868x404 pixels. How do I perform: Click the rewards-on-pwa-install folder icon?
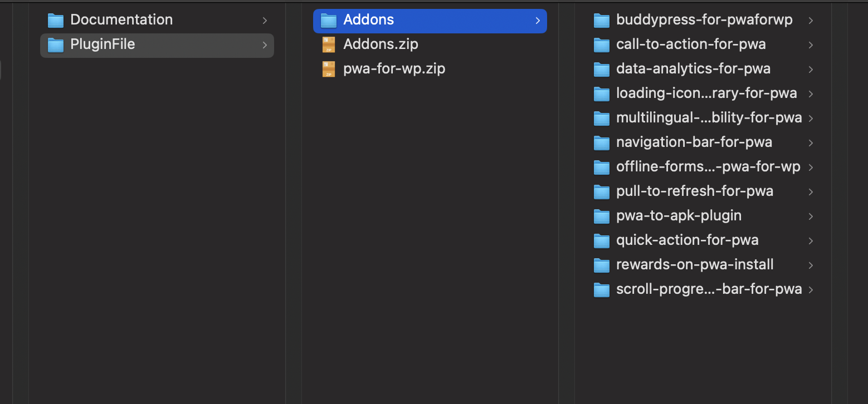(x=602, y=265)
